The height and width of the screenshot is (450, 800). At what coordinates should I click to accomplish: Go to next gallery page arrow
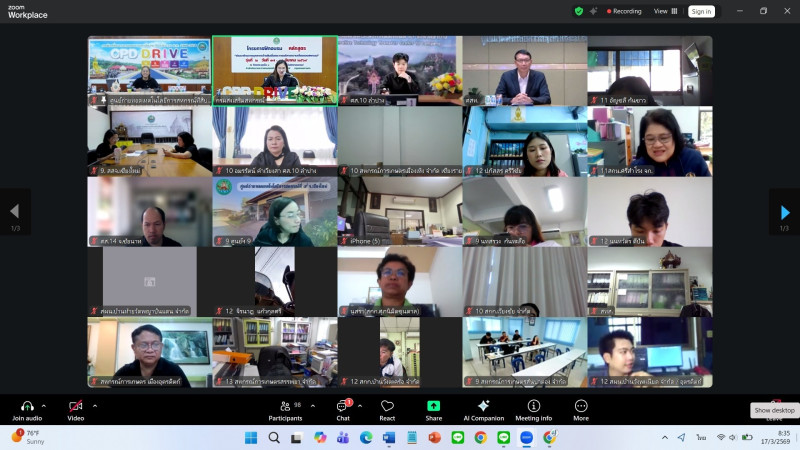coord(785,212)
